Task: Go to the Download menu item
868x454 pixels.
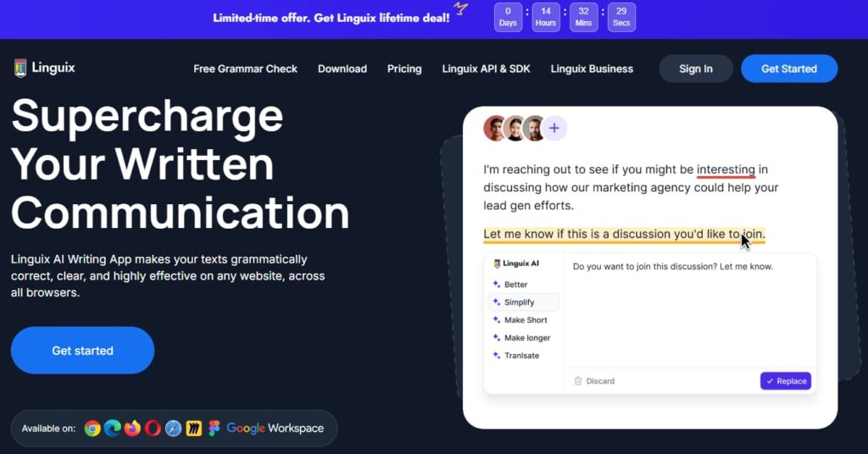Action: (x=342, y=69)
